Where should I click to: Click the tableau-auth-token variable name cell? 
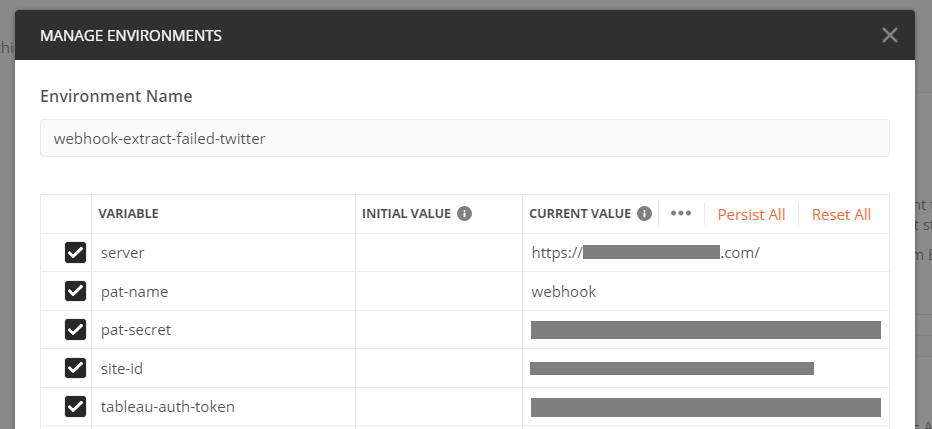click(x=222, y=407)
